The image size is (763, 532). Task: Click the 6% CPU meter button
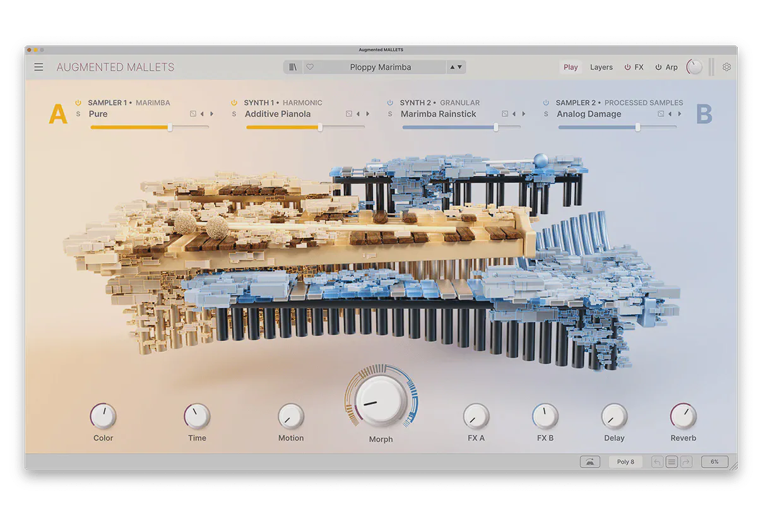(714, 462)
